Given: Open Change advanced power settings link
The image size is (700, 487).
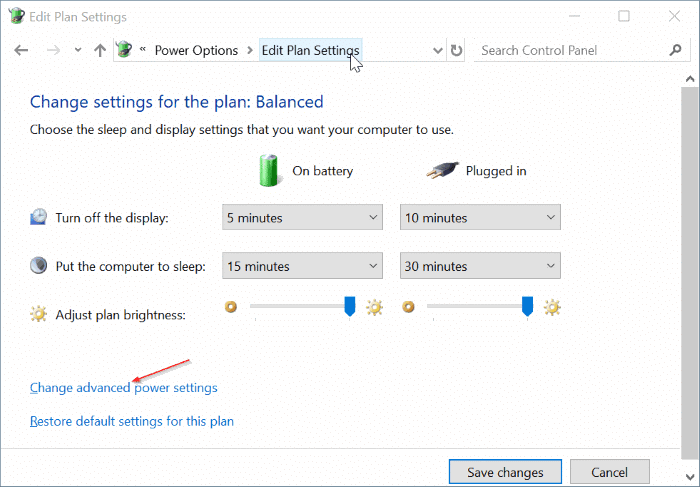Looking at the screenshot, I should coord(124,387).
